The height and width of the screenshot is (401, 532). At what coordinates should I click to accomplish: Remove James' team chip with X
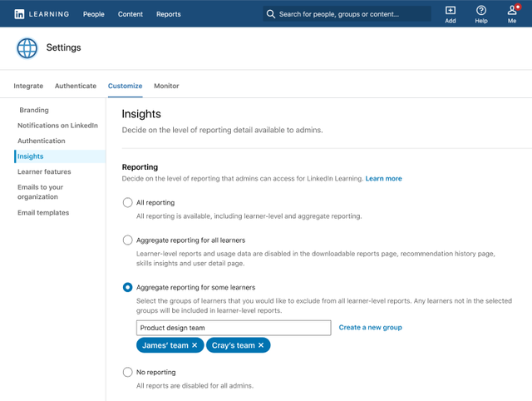pyautogui.click(x=195, y=345)
